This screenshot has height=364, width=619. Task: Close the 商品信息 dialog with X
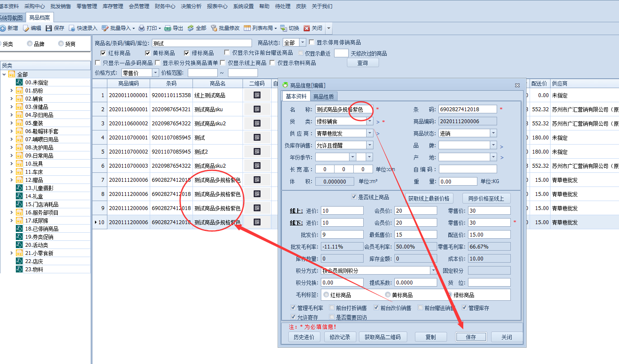tap(517, 86)
